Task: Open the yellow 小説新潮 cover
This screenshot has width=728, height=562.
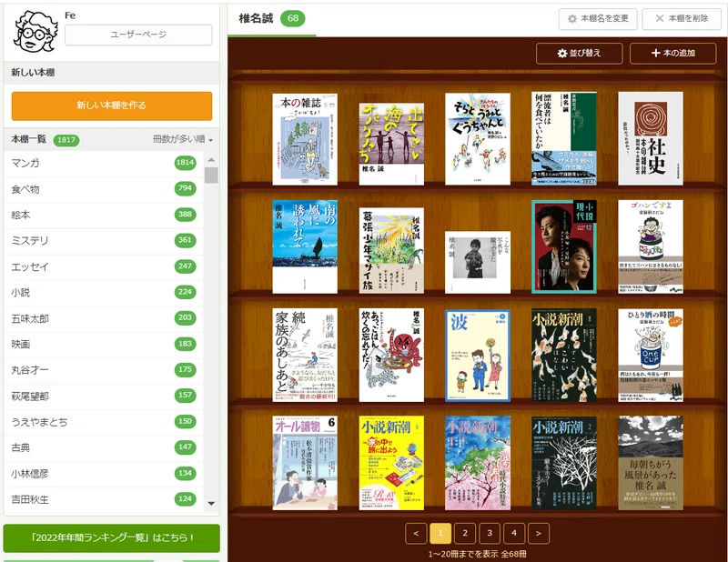Action: [x=391, y=463]
